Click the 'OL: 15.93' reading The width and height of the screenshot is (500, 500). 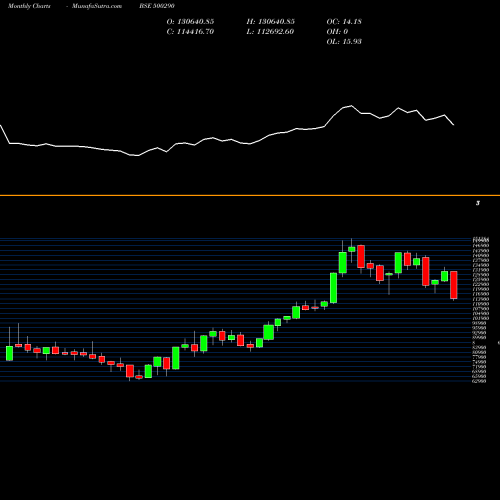tap(344, 42)
